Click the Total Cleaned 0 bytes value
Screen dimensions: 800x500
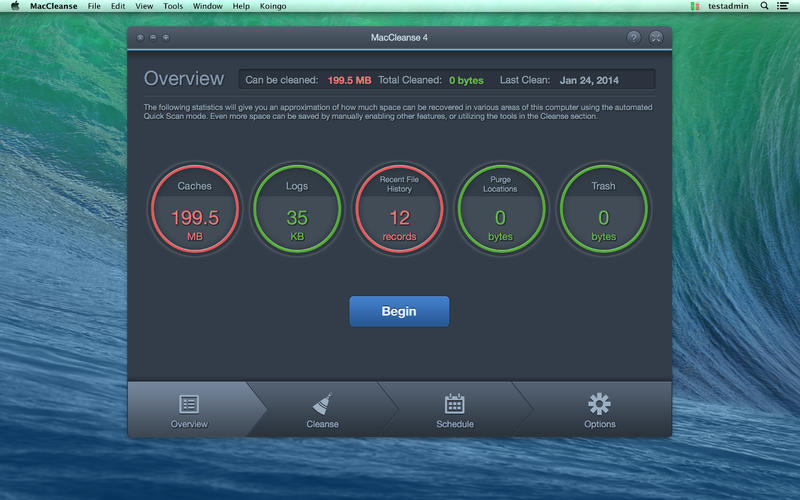(x=466, y=80)
